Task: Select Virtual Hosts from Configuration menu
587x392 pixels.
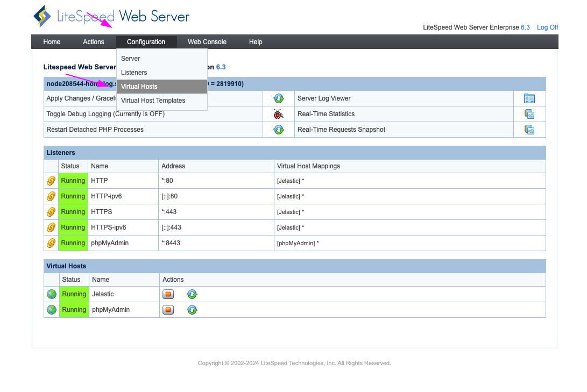Action: [139, 87]
